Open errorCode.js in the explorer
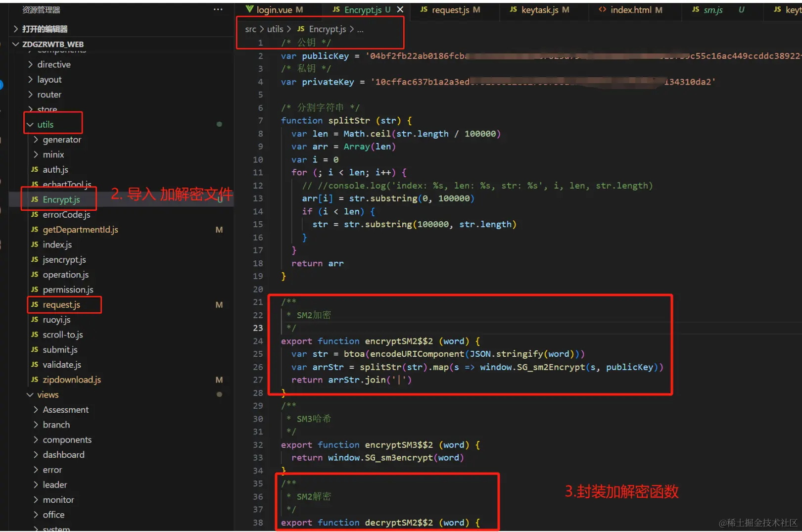The image size is (802, 532). tap(121, 215)
